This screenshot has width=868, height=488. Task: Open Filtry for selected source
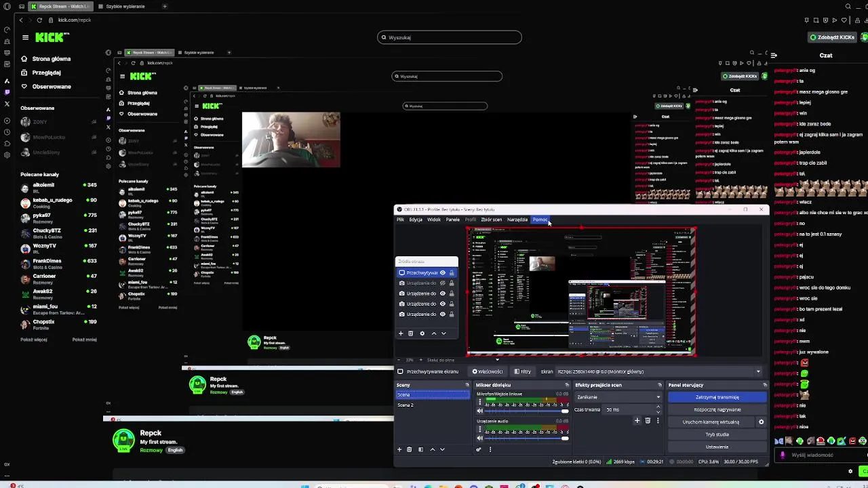522,371
